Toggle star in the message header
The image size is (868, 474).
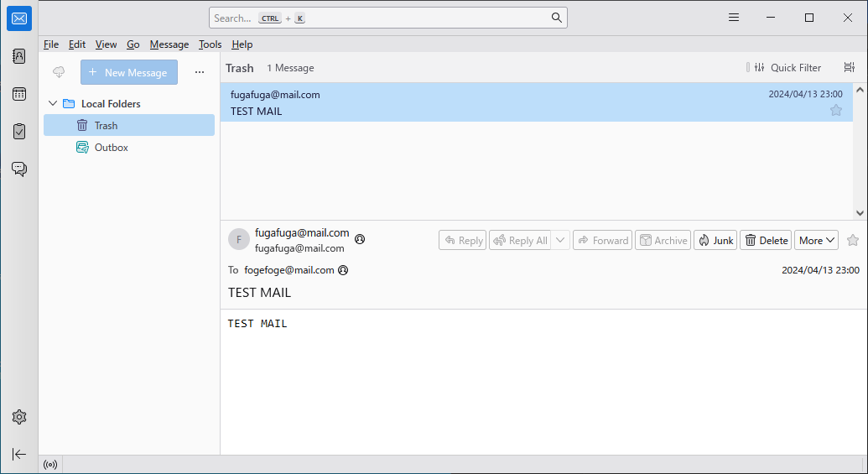coord(853,240)
